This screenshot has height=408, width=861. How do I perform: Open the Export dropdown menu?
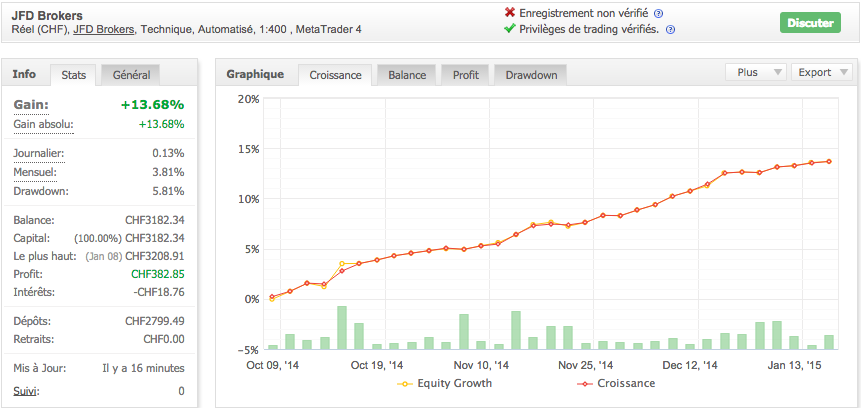(x=822, y=72)
